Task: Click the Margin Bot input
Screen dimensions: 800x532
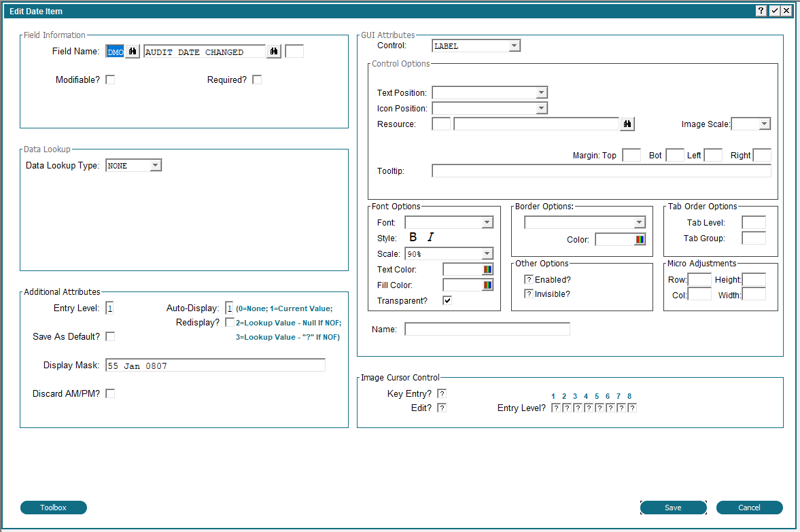Action: coord(675,155)
